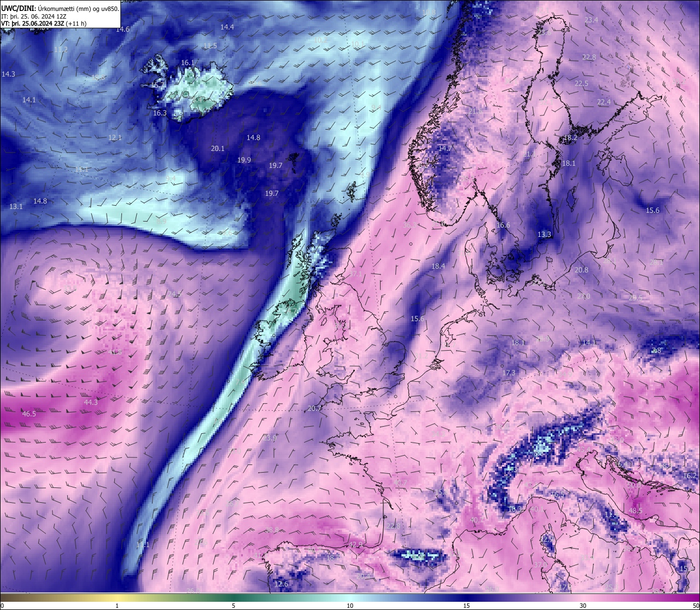Image resolution: width=700 pixels, height=610 pixels.
Task: Click the 20.7 value label
Action: (x=314, y=409)
